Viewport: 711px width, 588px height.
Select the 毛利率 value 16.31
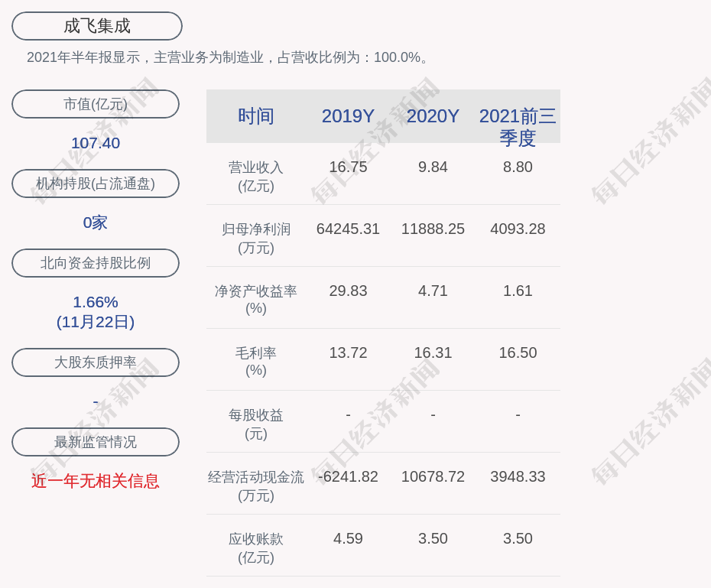433,352
